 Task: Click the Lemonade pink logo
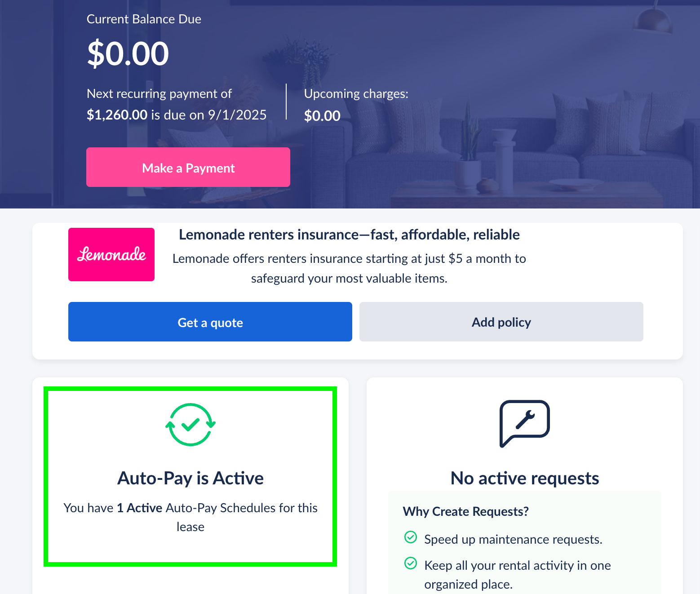(111, 254)
